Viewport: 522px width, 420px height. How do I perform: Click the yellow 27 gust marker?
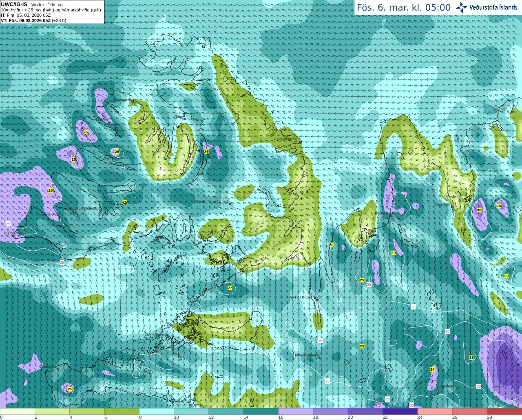pos(230,288)
